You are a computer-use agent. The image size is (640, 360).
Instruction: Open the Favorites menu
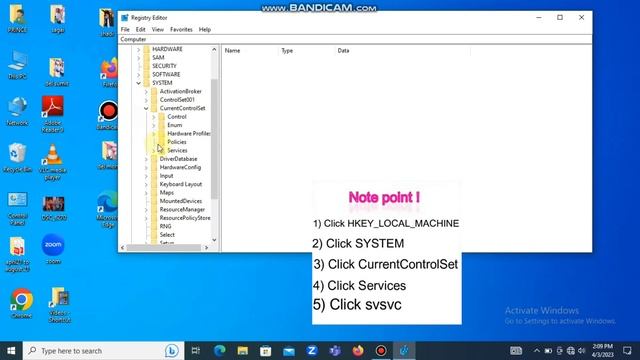181,29
